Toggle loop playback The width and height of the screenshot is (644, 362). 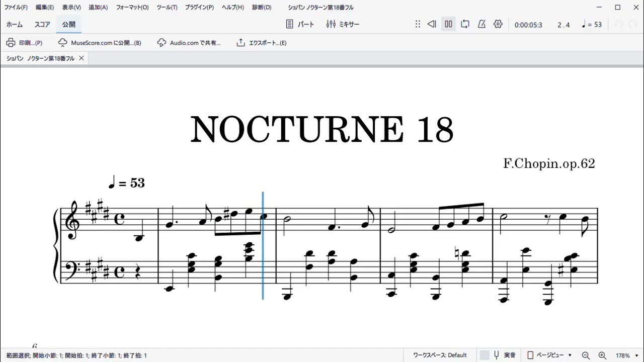(x=465, y=24)
